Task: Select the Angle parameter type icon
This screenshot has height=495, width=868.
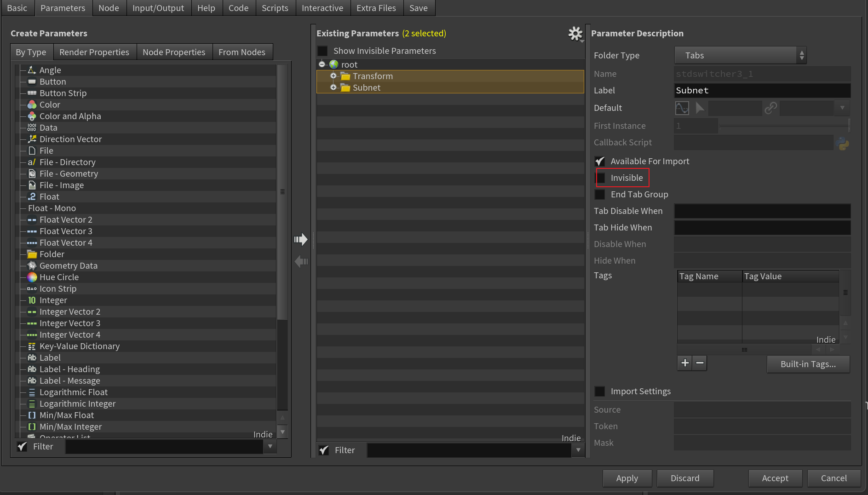Action: point(32,70)
